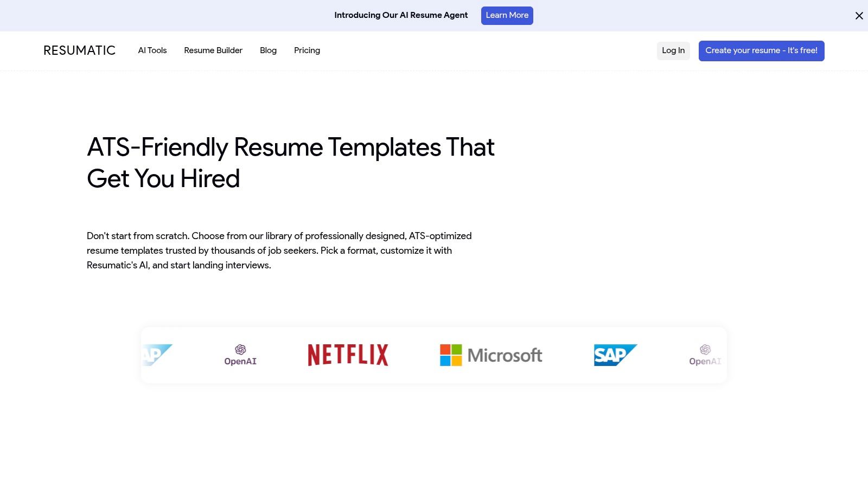Click the OpenAI logo left of Netflix
The width and height of the screenshot is (868, 488).
240,355
